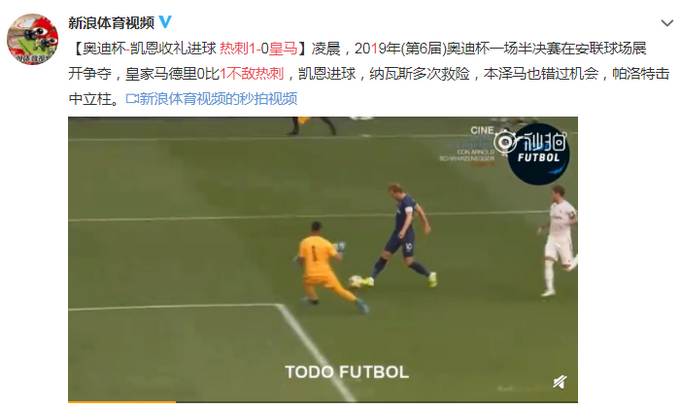
Task: Open the 新浪体育视频 profile avatar
Action: pyautogui.click(x=33, y=39)
